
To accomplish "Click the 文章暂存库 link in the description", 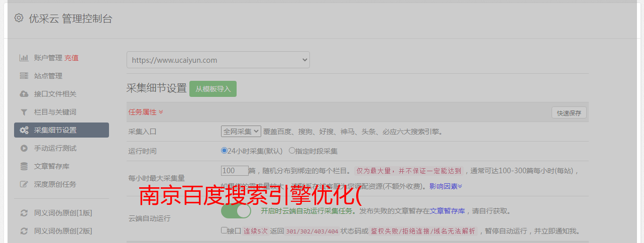I will click(447, 211).
